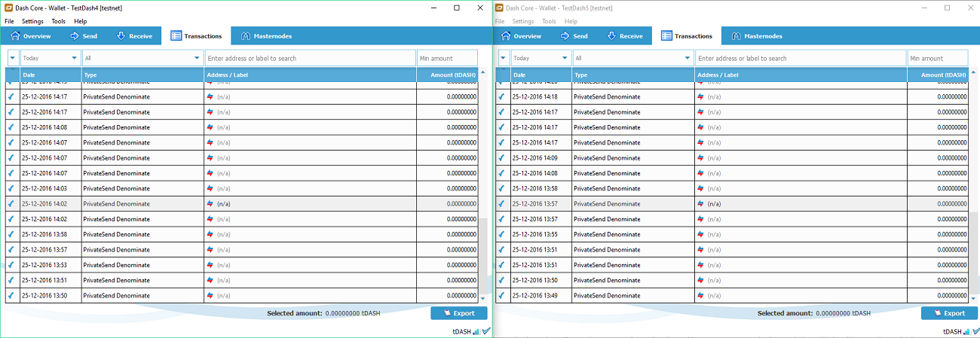Select the 25-12-2016 14:09 transaction in TestDash5
This screenshot has width=980, height=338.
pyautogui.click(x=731, y=158)
